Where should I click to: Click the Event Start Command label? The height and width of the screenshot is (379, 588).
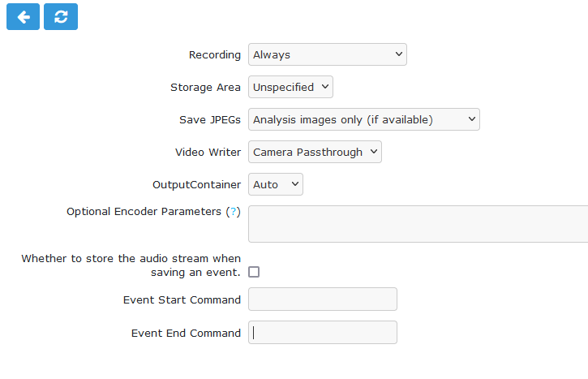click(x=182, y=299)
